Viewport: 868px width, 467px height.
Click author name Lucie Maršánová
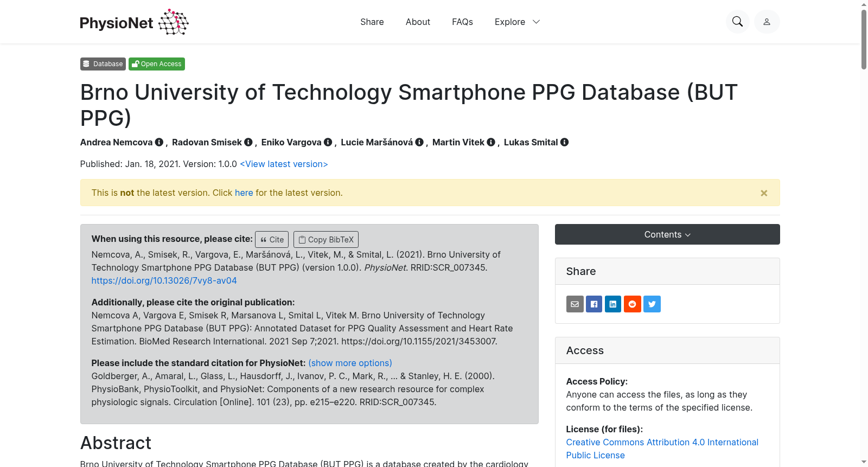tap(377, 142)
